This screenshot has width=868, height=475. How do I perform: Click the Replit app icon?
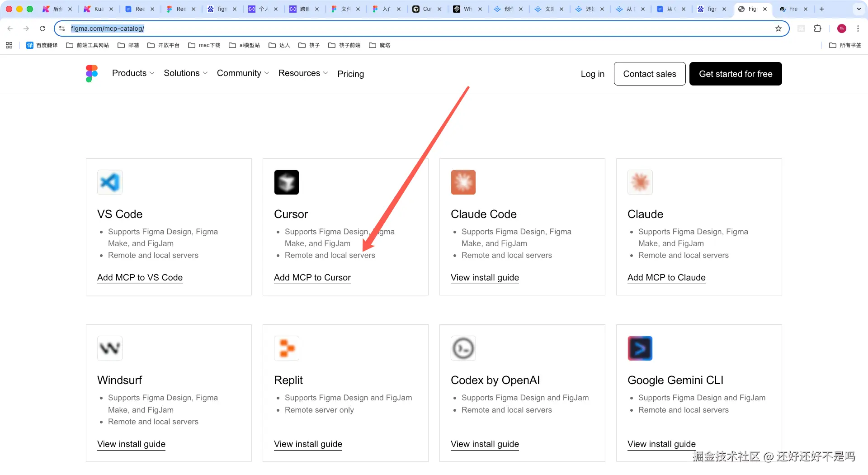(x=287, y=348)
